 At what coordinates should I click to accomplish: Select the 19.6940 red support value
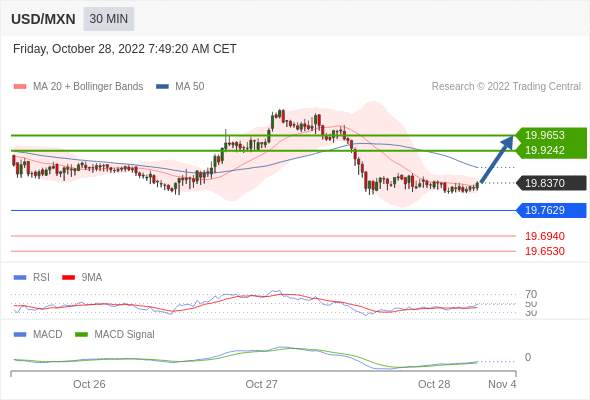tap(545, 236)
